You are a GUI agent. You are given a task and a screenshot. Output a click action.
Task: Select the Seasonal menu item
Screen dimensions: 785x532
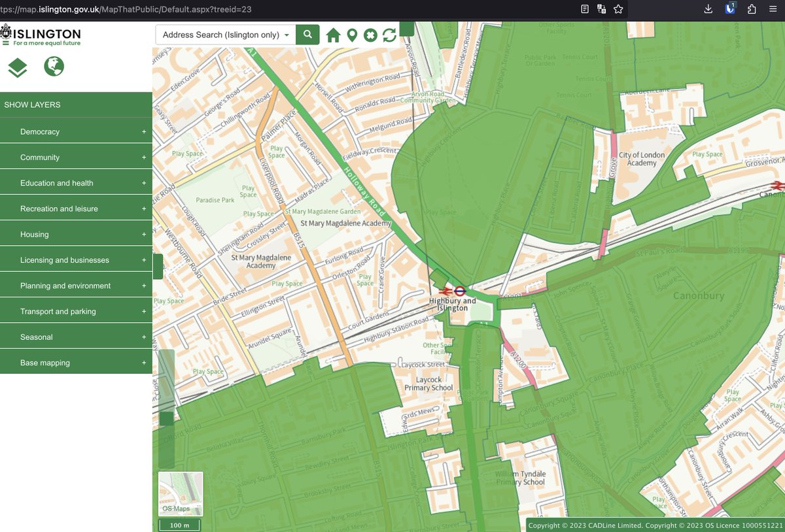click(x=76, y=337)
